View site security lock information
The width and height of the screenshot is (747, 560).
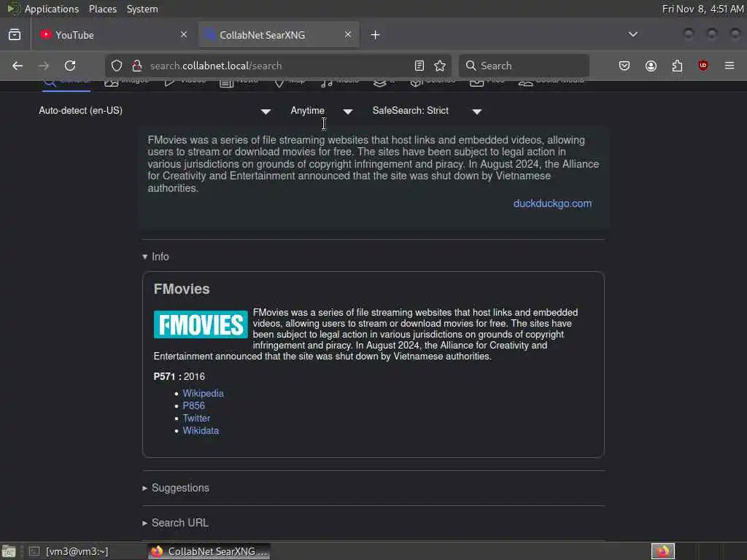pyautogui.click(x=137, y=66)
